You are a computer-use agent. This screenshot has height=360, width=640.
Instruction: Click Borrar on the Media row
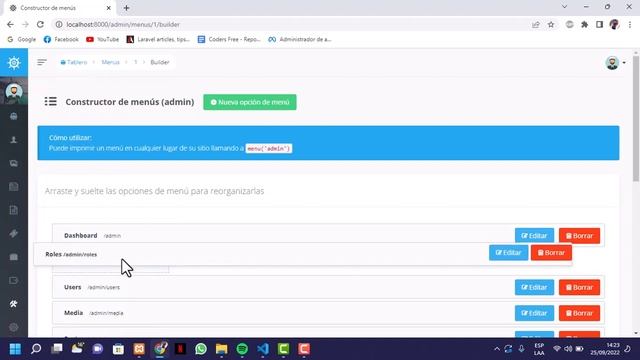click(x=579, y=313)
